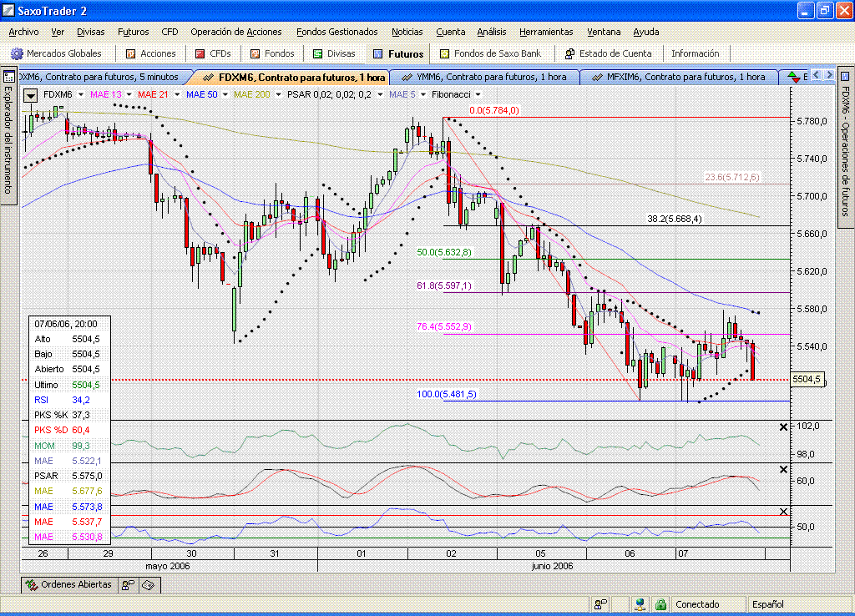The height and width of the screenshot is (616, 855).
Task: Expand the MAE 21 dropdown arrow
Action: click(x=177, y=94)
